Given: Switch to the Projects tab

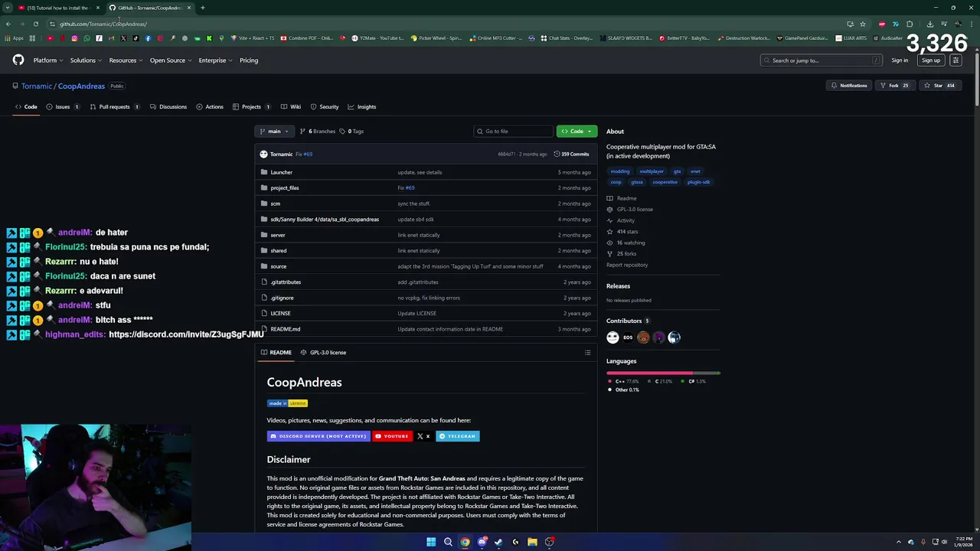Looking at the screenshot, I should click(251, 107).
